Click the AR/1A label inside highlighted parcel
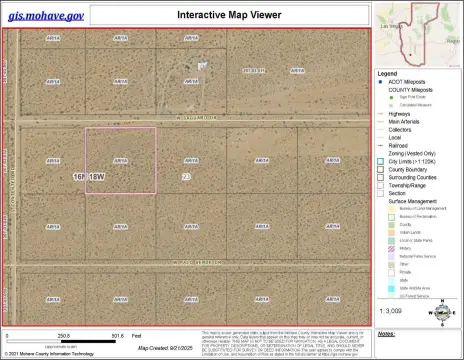 (121, 161)
